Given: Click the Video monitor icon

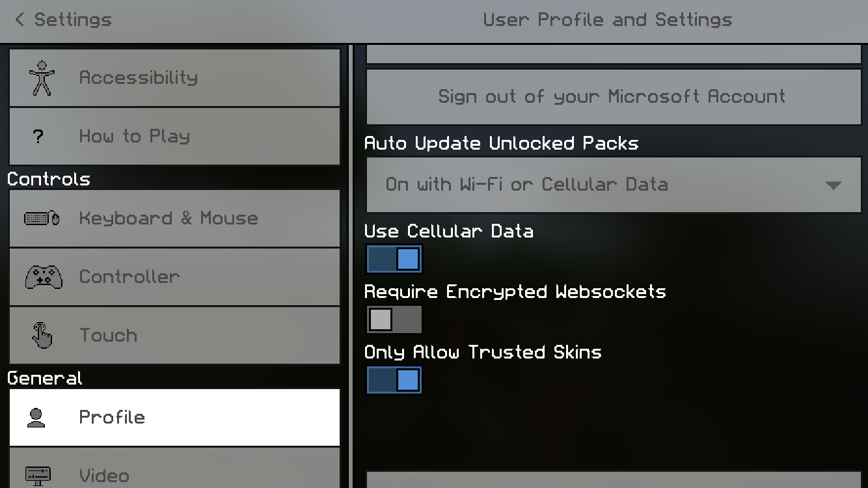Looking at the screenshot, I should tap(38, 476).
